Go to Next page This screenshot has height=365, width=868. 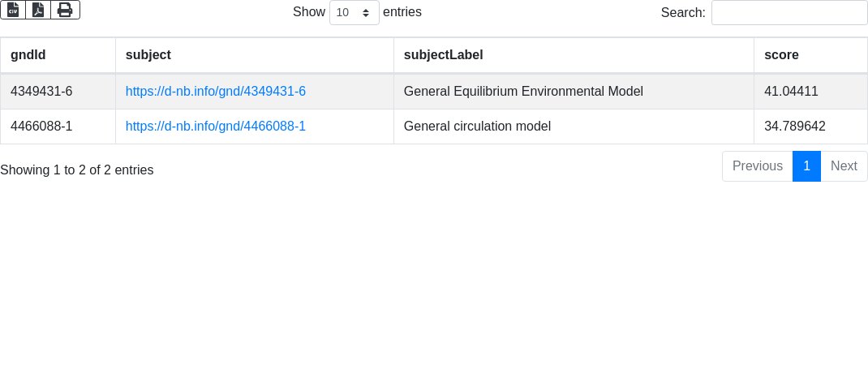[x=844, y=166]
